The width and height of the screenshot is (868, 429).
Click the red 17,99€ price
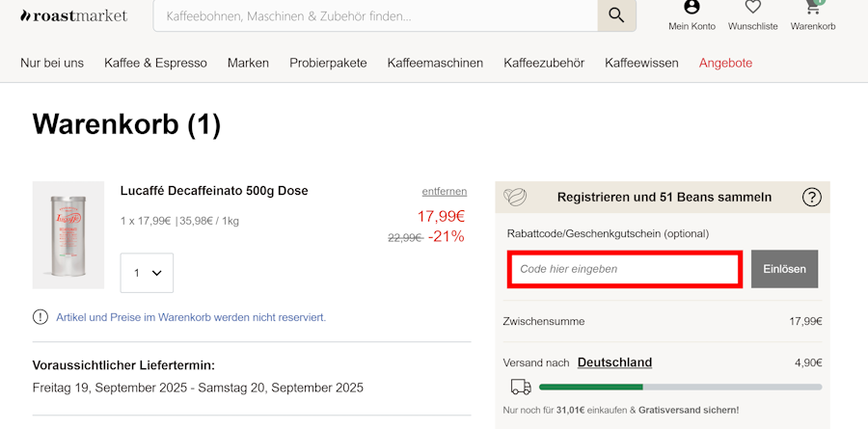point(441,217)
